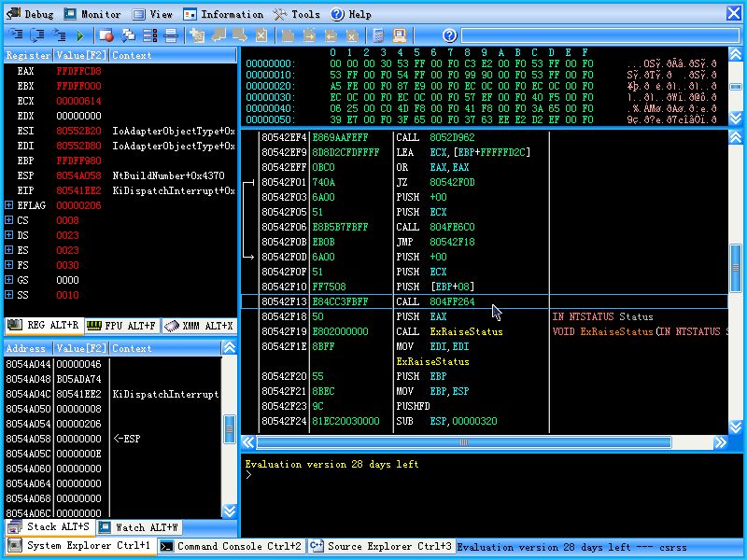
Task: Click the computer monitor toolbar icon
Action: pos(400,35)
